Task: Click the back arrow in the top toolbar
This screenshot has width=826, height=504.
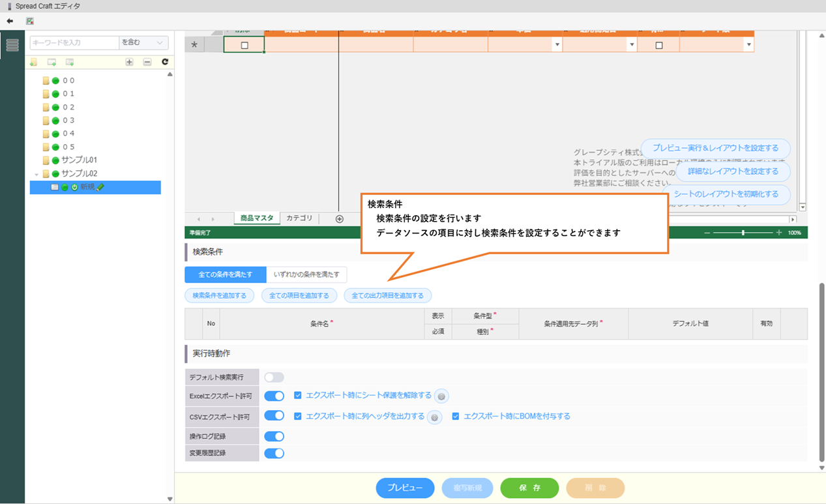Action: 10,21
